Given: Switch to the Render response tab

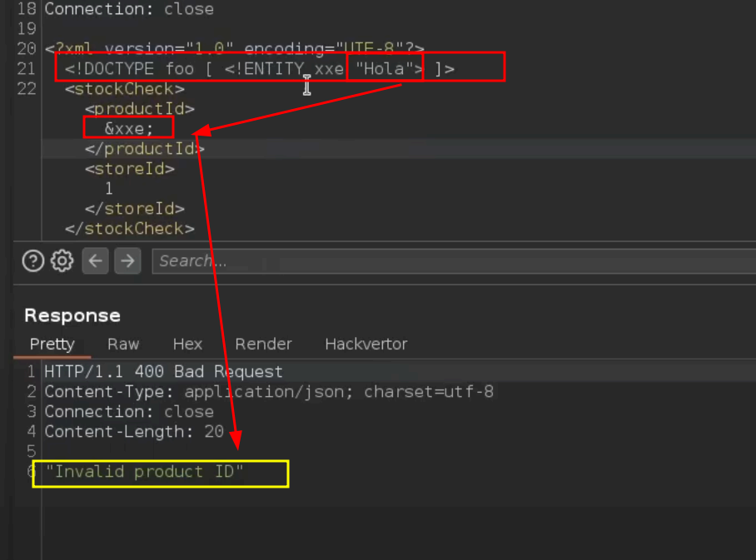Looking at the screenshot, I should pyautogui.click(x=264, y=344).
